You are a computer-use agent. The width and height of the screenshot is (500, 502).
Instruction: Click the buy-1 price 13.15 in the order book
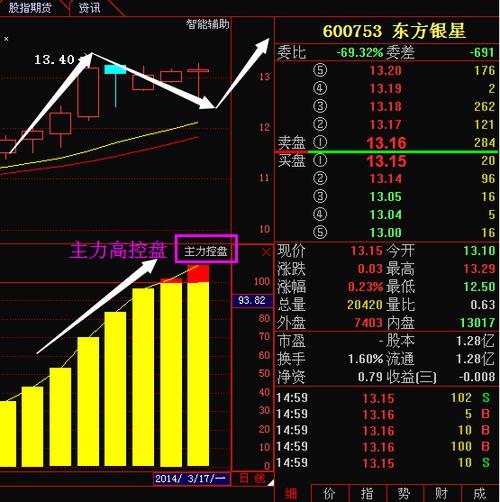[386, 161]
